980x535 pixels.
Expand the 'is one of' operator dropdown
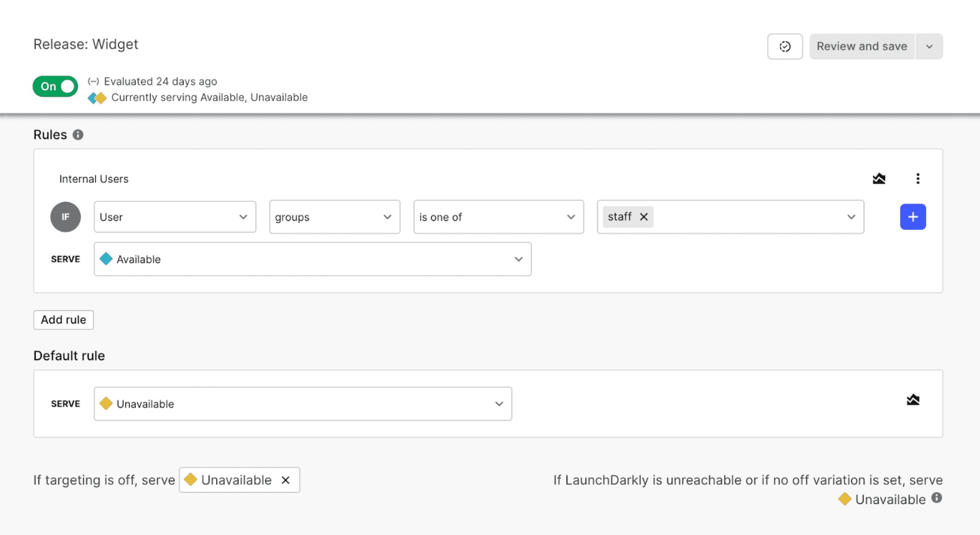pos(498,217)
